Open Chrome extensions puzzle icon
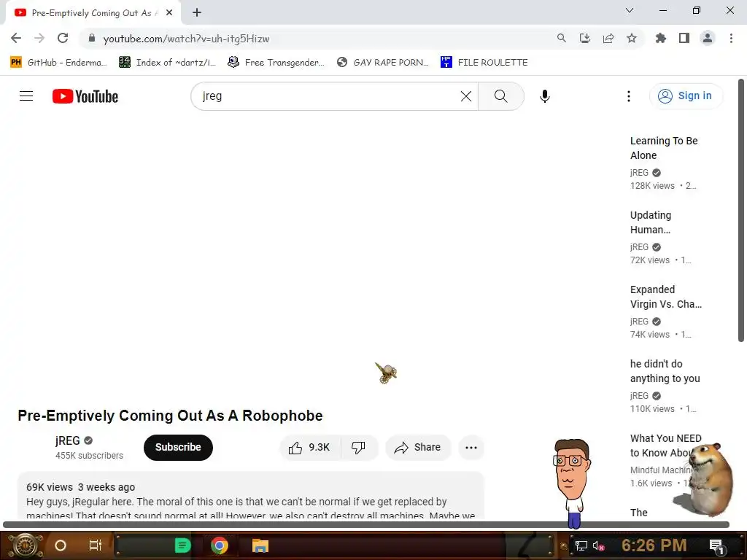 pos(660,38)
